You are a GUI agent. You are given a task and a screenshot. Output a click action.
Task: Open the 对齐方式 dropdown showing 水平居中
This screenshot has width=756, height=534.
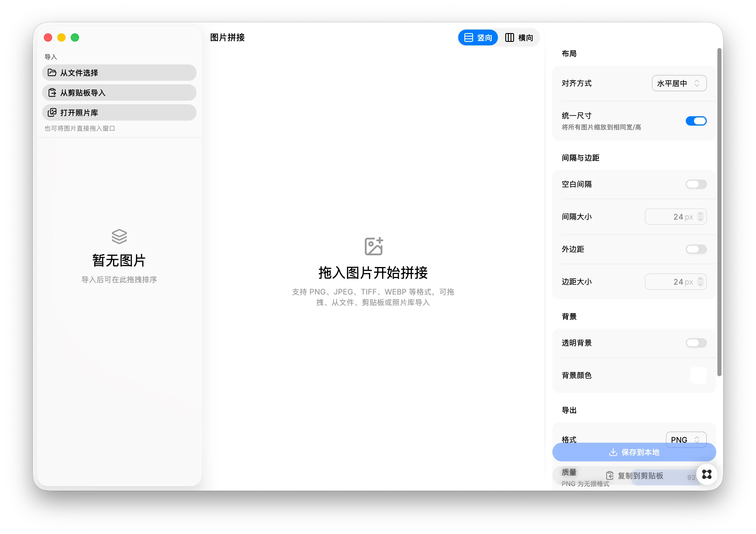click(679, 83)
